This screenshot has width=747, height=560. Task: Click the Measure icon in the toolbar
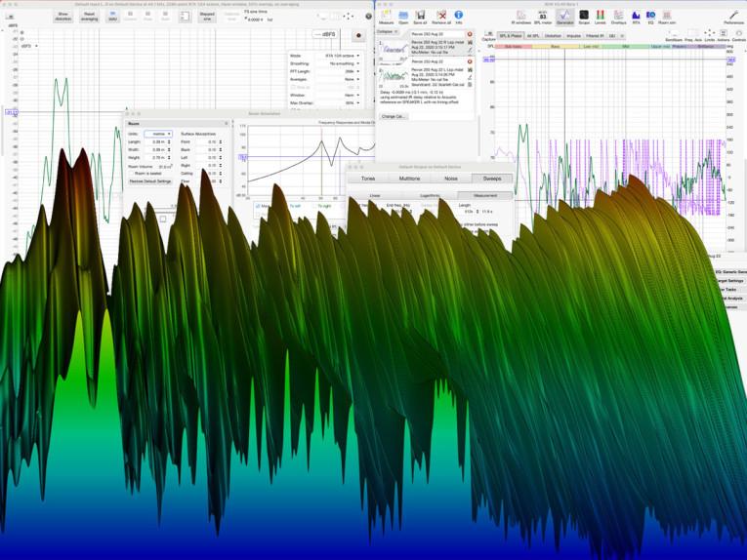pos(386,16)
